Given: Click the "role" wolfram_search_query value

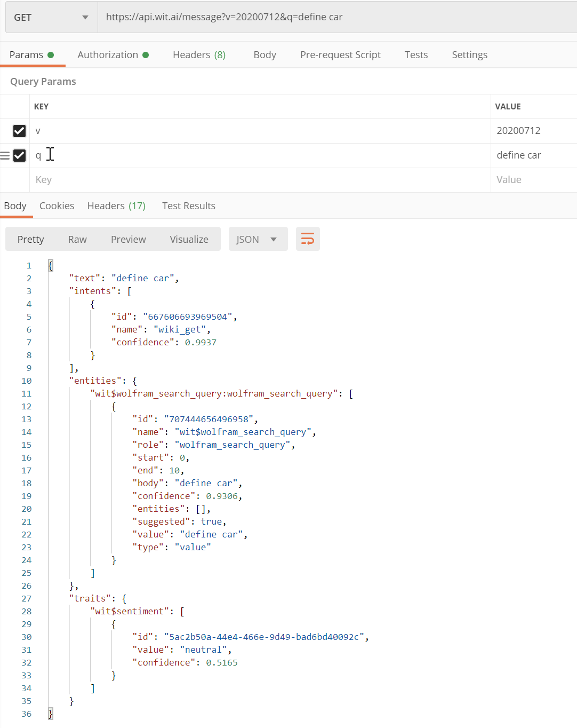Looking at the screenshot, I should pos(233,445).
